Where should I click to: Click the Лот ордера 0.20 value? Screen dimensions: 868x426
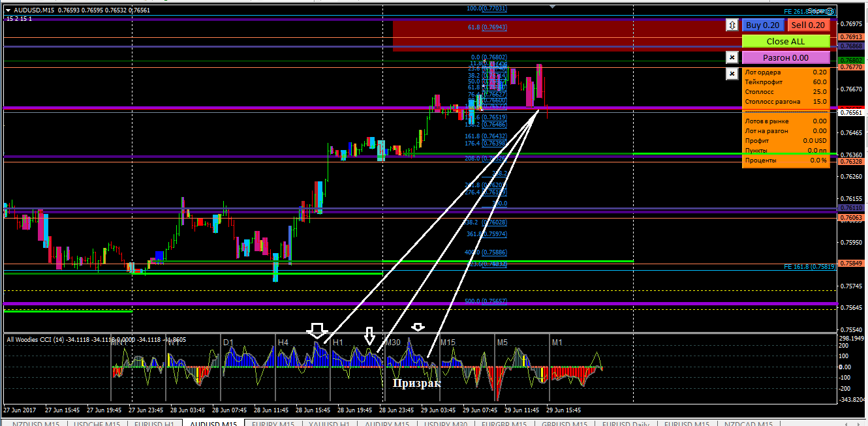820,72
